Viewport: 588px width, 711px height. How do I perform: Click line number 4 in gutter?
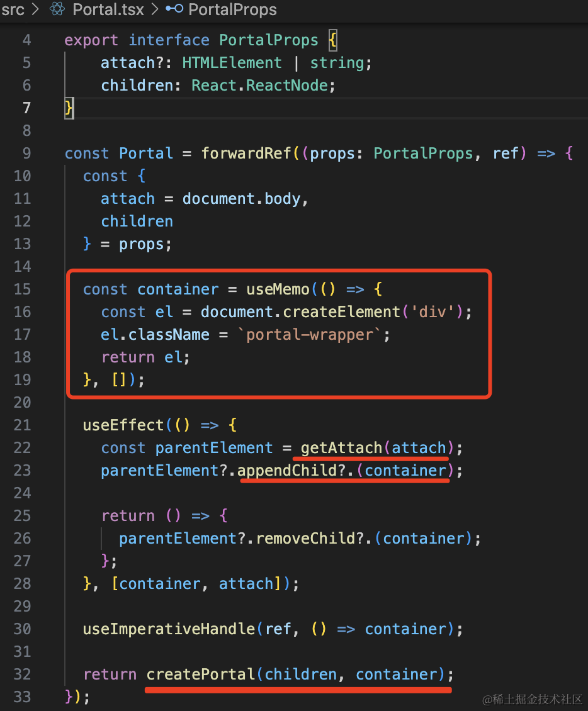(x=27, y=40)
